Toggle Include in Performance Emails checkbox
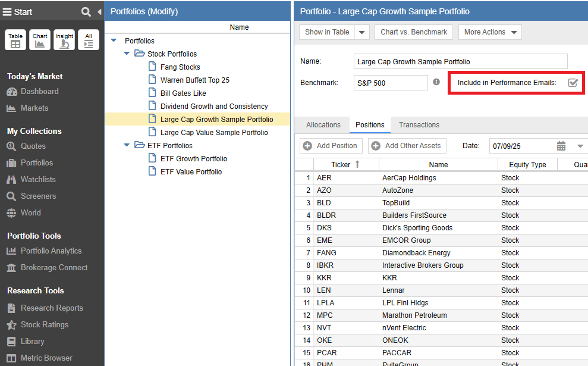The image size is (588, 366). 573,83
